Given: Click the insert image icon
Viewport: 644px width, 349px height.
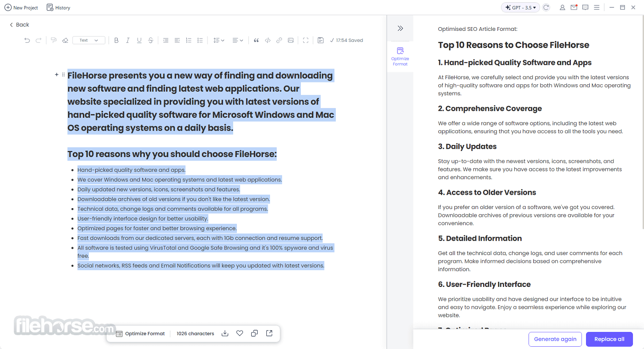Looking at the screenshot, I should coord(291,41).
